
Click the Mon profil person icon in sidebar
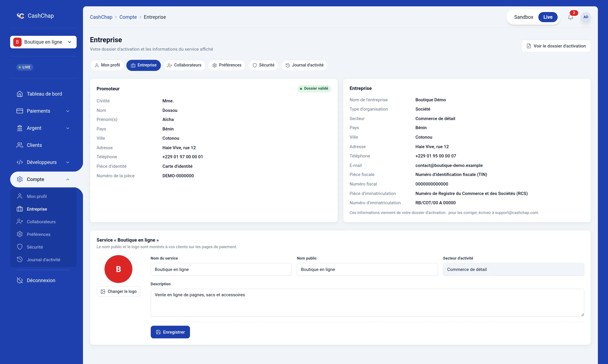(20, 196)
